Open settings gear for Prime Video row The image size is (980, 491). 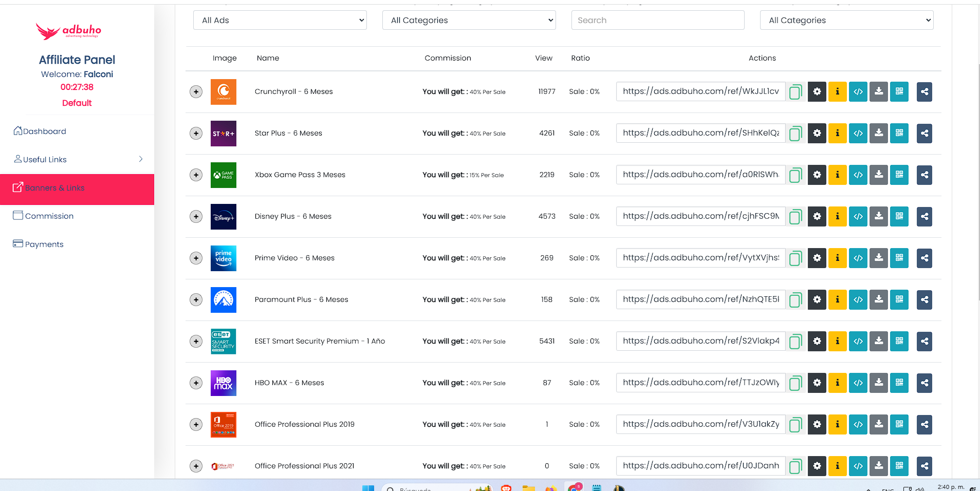coord(817,258)
